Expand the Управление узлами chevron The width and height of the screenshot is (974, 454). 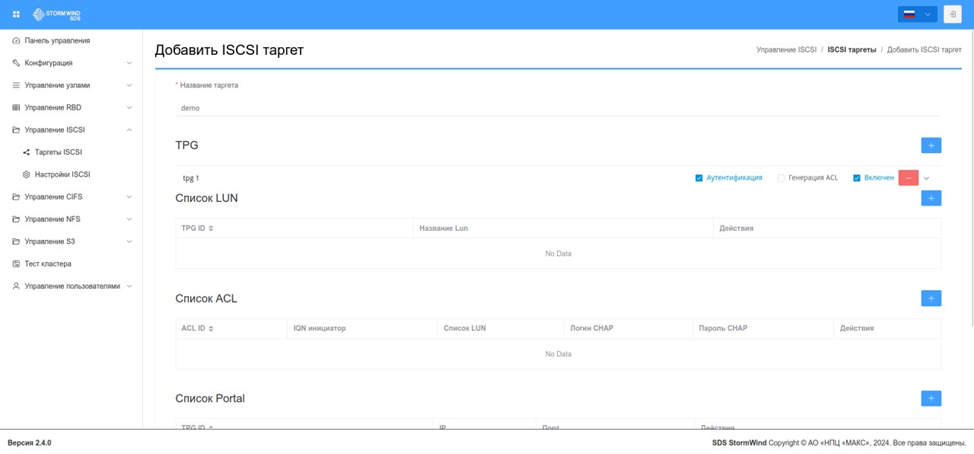129,85
